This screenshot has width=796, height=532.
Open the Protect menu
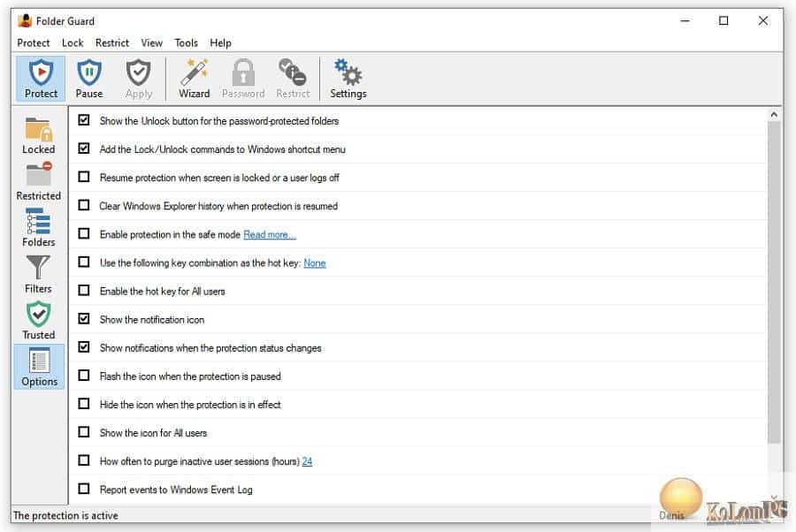(34, 43)
